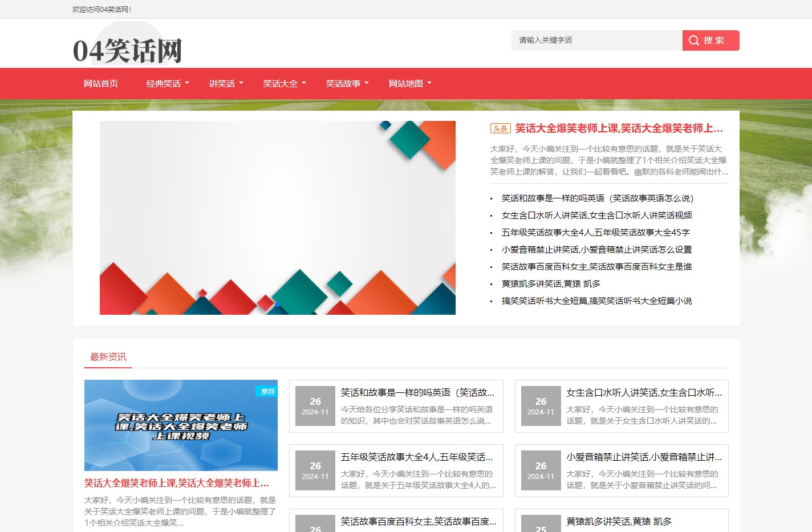
Task: Open link 女生含口水听人讲笑话 in headline list
Action: tap(596, 216)
